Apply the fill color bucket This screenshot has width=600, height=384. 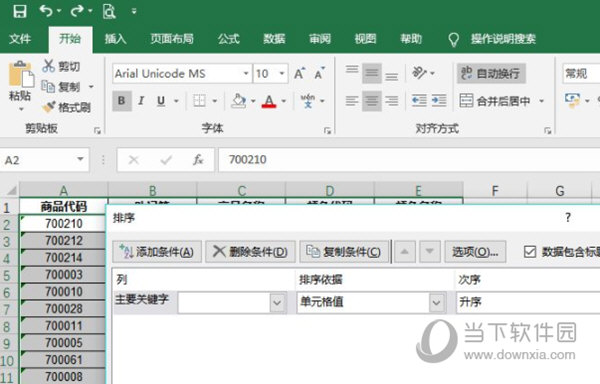click(238, 101)
